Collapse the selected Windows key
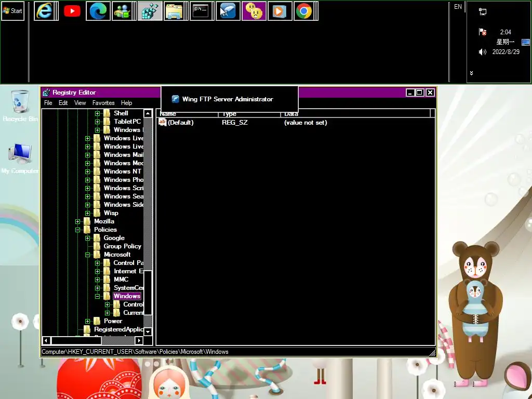Image resolution: width=532 pixels, height=399 pixels. coord(97,297)
